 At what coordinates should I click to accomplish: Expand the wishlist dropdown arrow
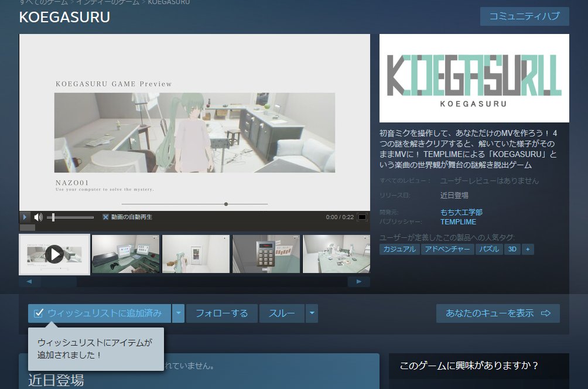click(178, 313)
